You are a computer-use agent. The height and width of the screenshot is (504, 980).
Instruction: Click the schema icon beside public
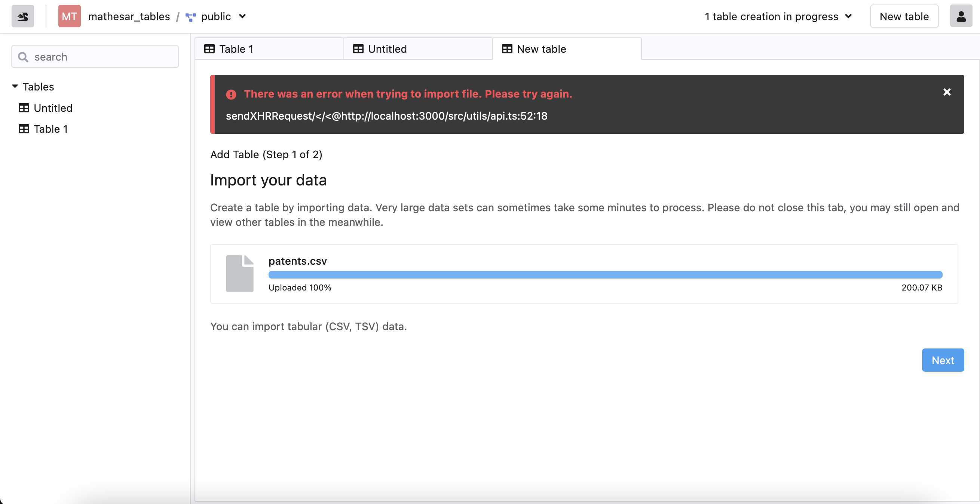[190, 17]
